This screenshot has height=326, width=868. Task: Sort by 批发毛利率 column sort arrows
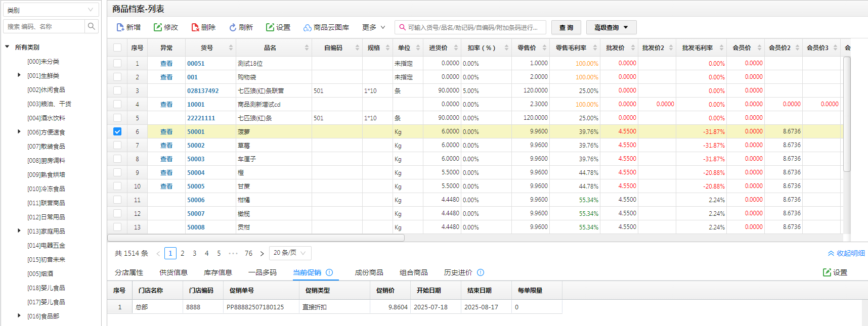click(x=722, y=48)
